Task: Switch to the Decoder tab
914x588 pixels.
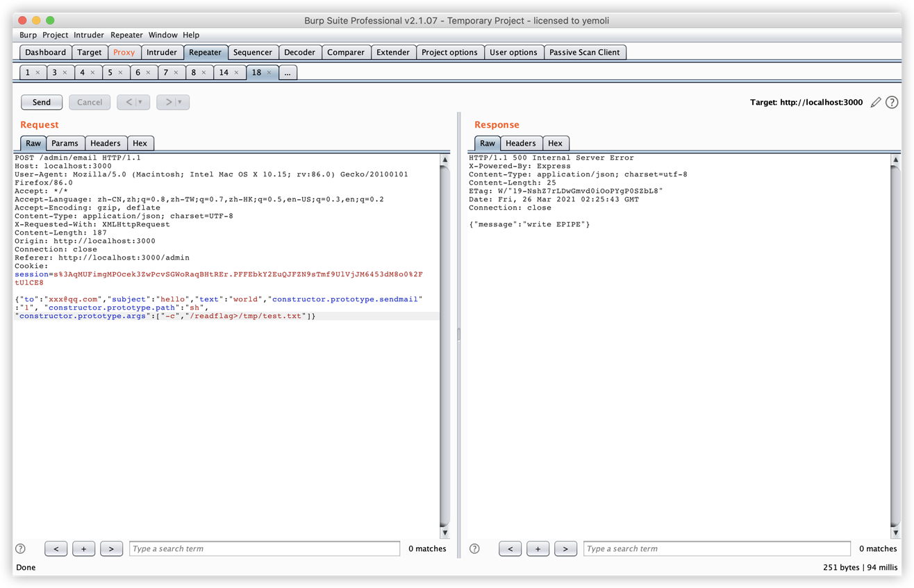Action: pos(300,52)
